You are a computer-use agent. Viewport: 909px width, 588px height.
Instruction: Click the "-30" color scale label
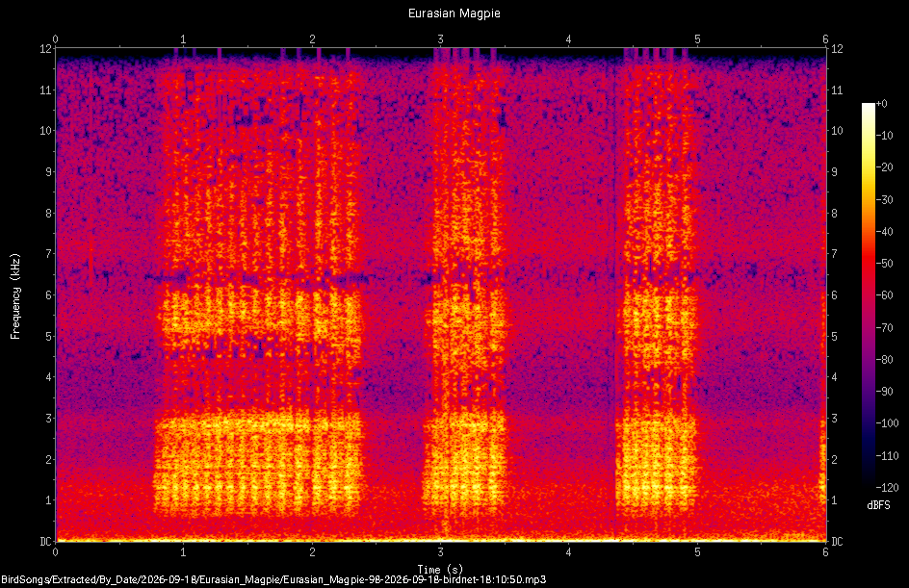click(x=884, y=200)
